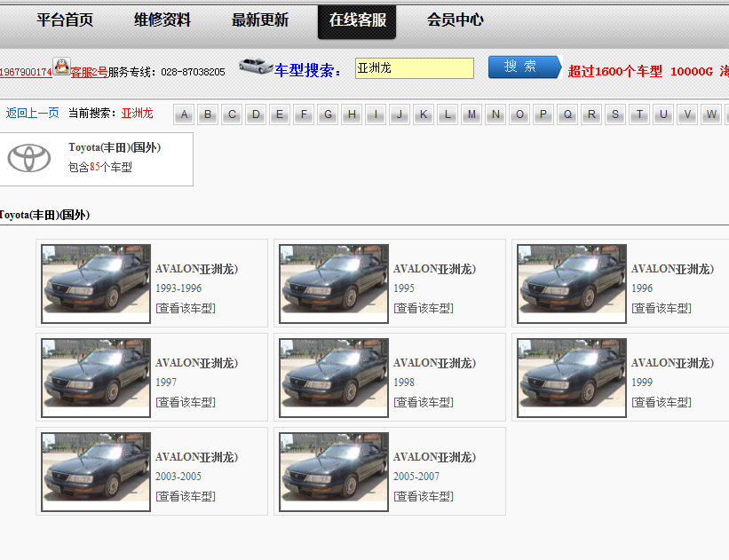Screen dimensions: 729x560
Task: Click the blue 搜索 button
Action: (525, 67)
